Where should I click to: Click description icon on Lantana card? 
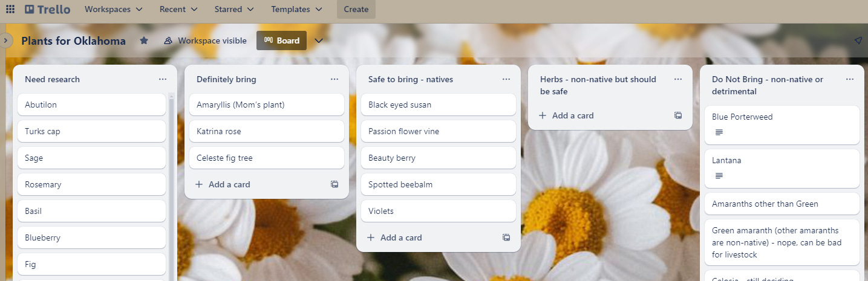pyautogui.click(x=719, y=176)
